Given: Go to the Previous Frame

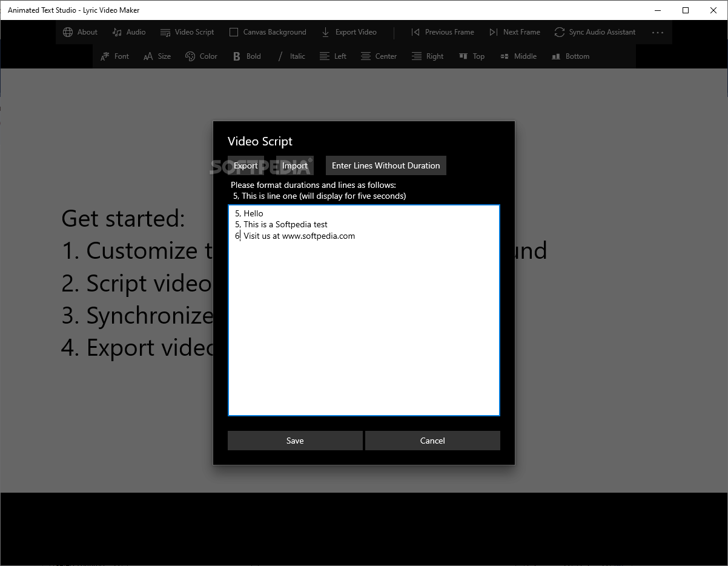Looking at the screenshot, I should coord(442,32).
